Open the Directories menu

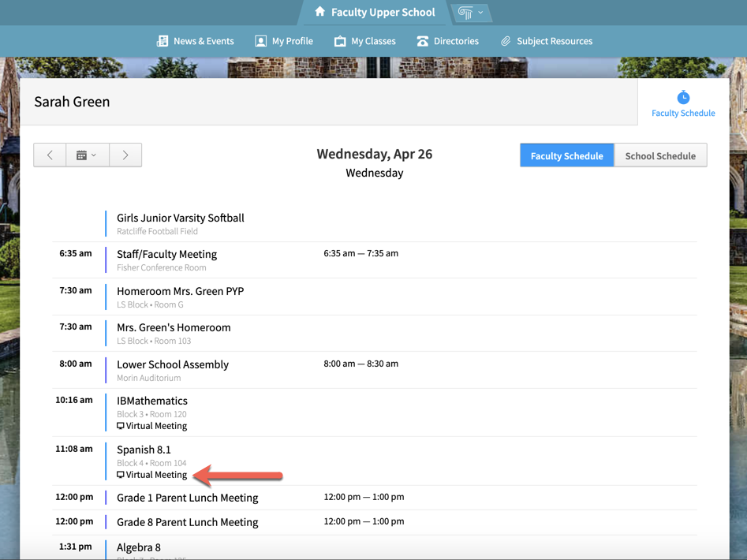coord(448,41)
